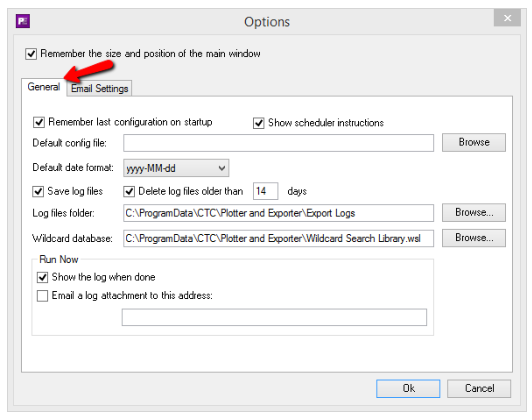This screenshot has width=532, height=420.
Task: Expand the Default date format dropdown
Action: pos(176,168)
